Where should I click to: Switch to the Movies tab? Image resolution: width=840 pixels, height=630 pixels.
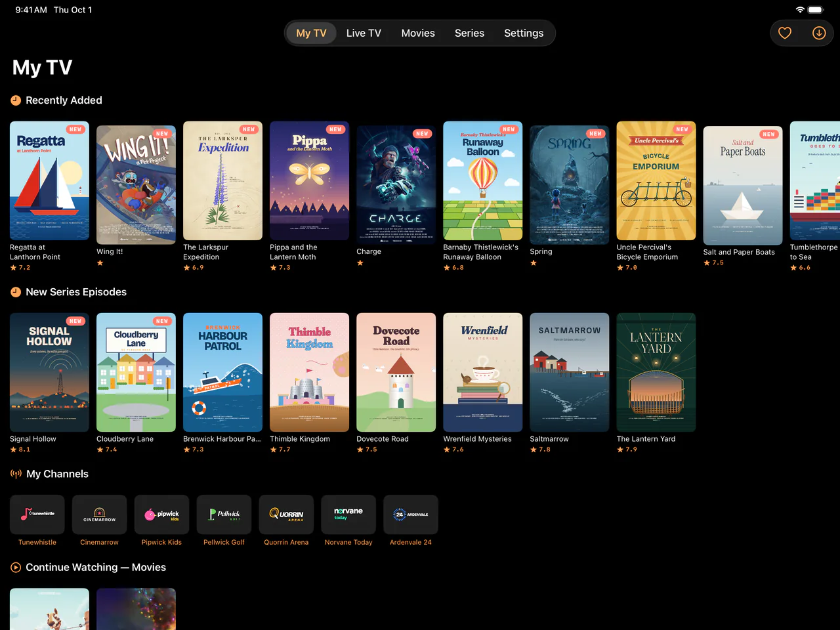click(x=418, y=33)
